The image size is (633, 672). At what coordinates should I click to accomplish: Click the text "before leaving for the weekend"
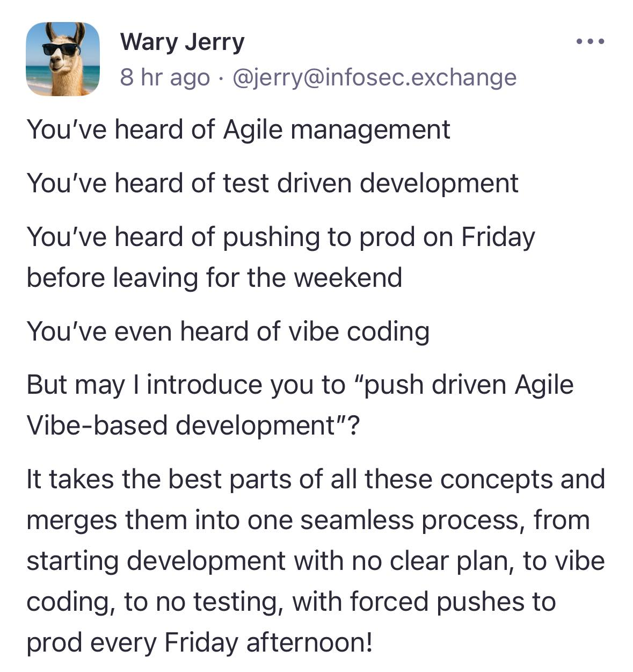click(214, 278)
